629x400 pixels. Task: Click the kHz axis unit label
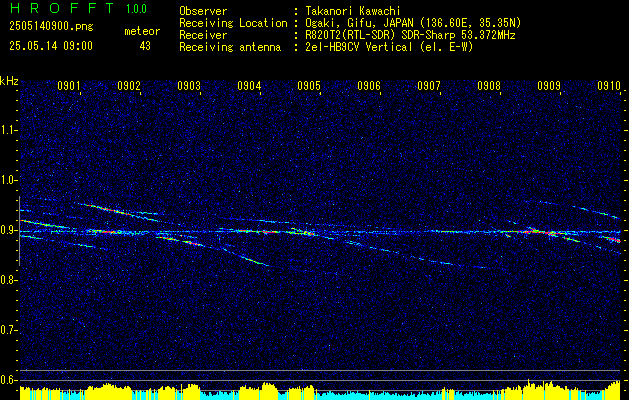tap(9, 81)
